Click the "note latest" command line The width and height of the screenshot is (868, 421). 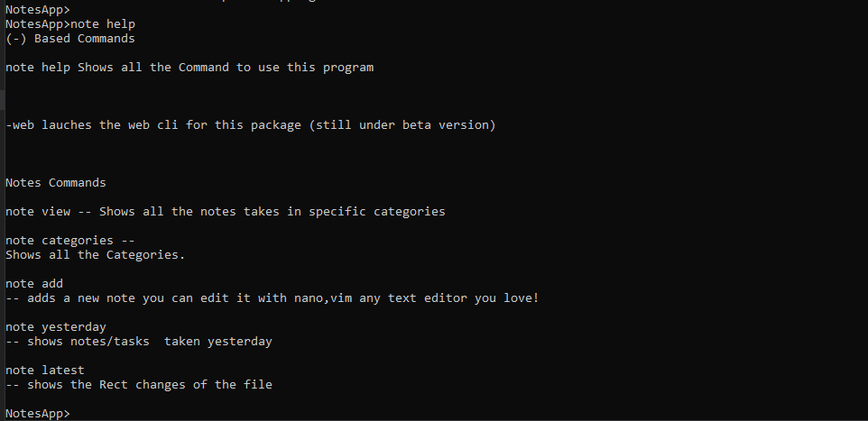coord(45,371)
